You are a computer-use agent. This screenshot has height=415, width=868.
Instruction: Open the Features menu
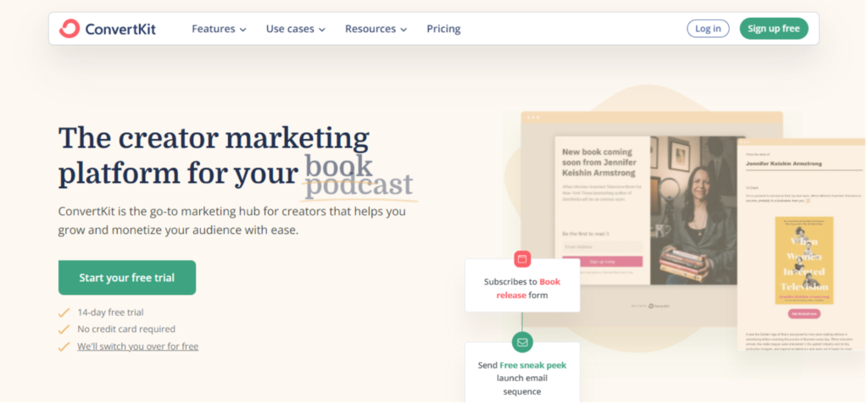(x=219, y=29)
